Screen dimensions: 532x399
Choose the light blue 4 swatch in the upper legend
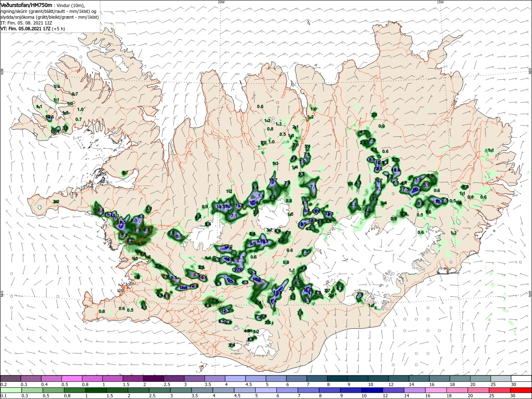(234, 379)
